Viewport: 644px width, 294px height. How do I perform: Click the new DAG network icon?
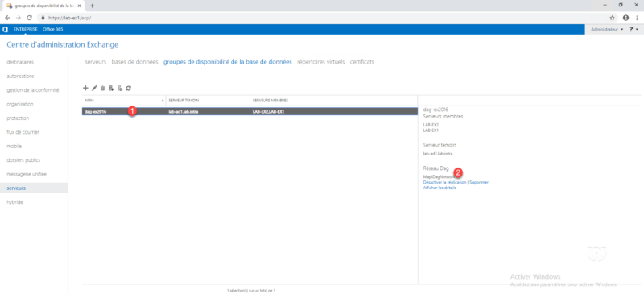(119, 88)
